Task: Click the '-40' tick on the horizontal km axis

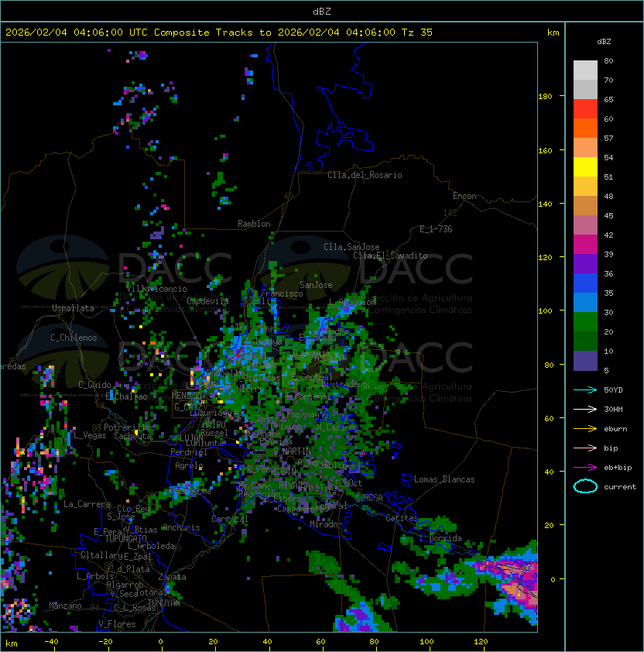Action: click(52, 642)
